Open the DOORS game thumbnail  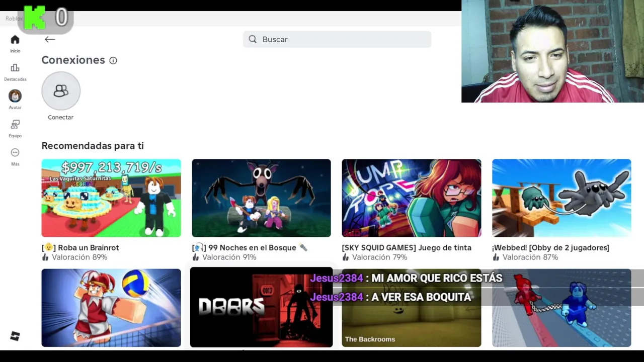pos(261,308)
